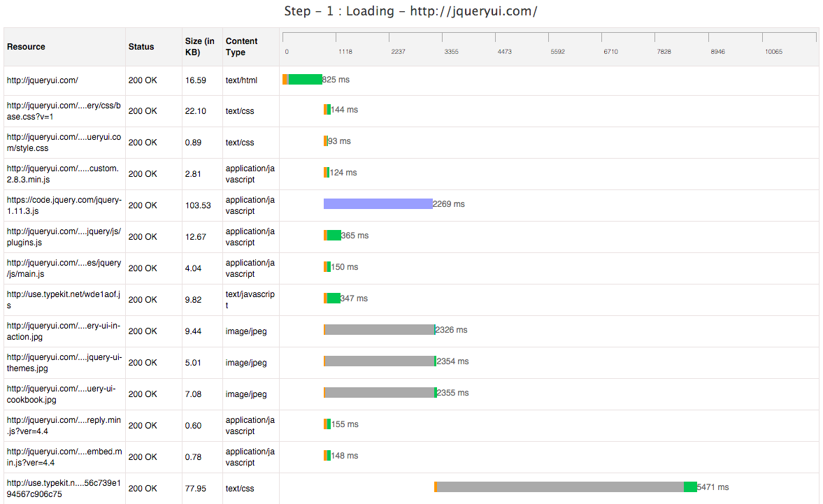Screen dimensions: 823x504
Task: Click the 12.67 size value
Action: pyautogui.click(x=195, y=237)
